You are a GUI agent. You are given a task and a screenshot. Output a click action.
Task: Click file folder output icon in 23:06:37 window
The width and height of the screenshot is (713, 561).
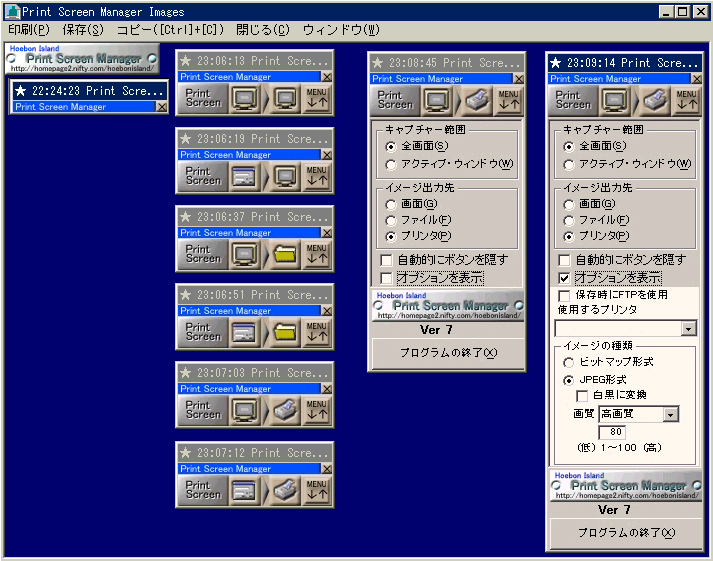click(x=285, y=255)
